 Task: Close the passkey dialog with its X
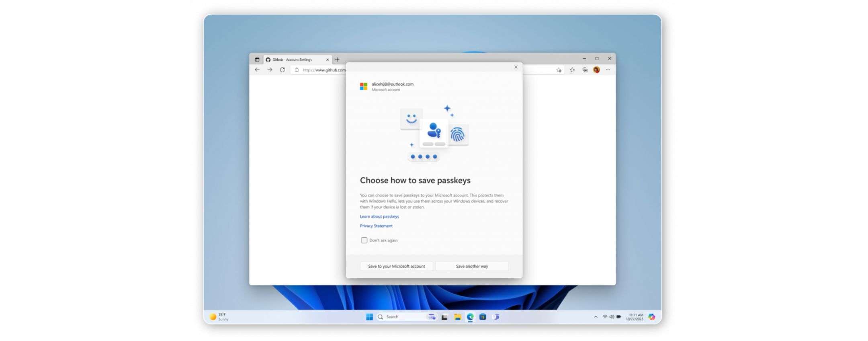[x=516, y=67]
